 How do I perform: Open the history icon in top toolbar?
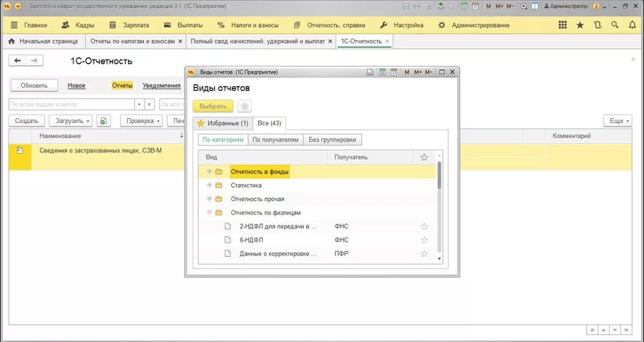[x=597, y=25]
